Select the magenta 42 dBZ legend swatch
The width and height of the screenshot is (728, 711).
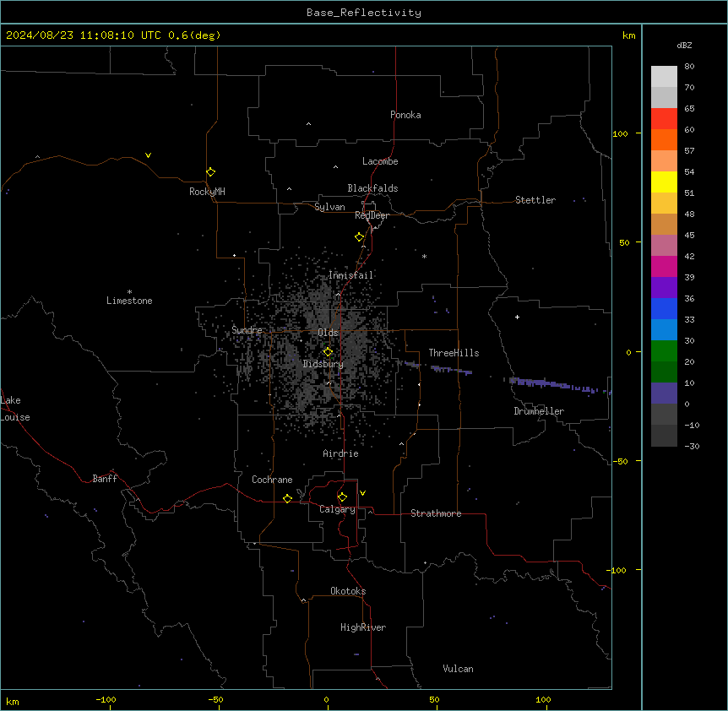664,266
